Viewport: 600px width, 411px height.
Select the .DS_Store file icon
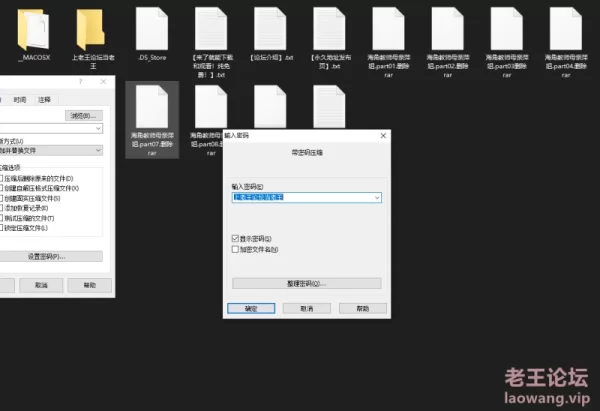click(x=150, y=29)
